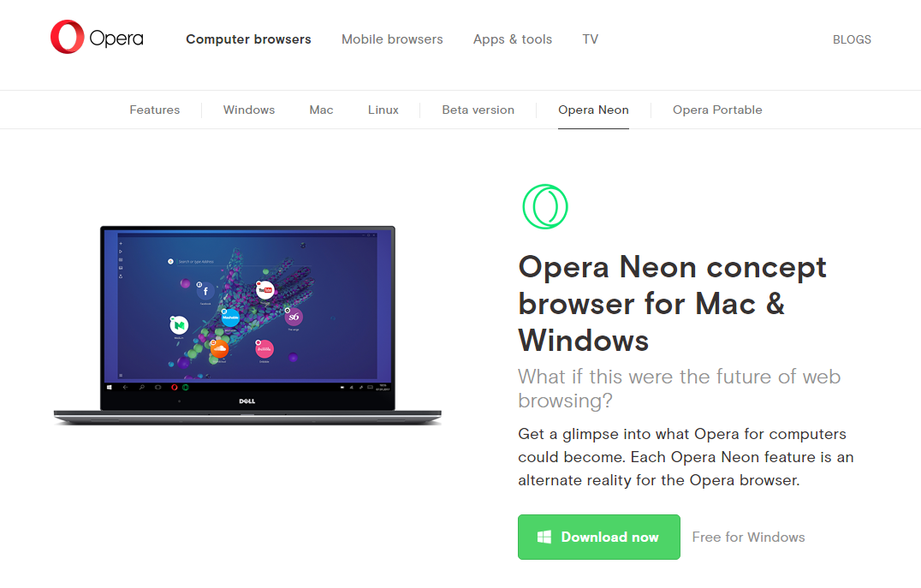Select the Mac tab
The height and width of the screenshot is (588, 921).
(321, 110)
